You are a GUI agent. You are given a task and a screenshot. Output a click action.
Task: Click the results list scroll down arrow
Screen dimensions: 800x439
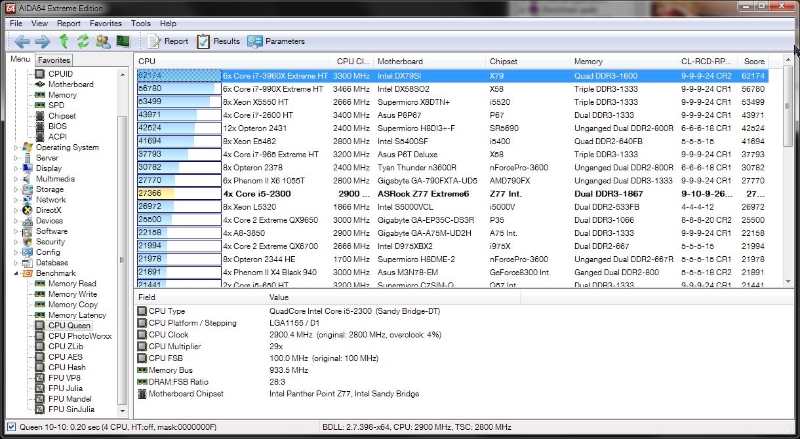789,281
